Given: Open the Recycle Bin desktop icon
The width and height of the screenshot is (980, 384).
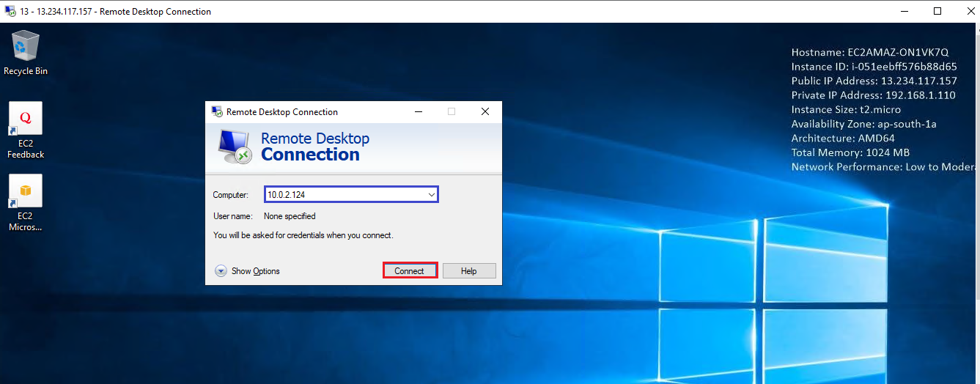Looking at the screenshot, I should click(26, 53).
